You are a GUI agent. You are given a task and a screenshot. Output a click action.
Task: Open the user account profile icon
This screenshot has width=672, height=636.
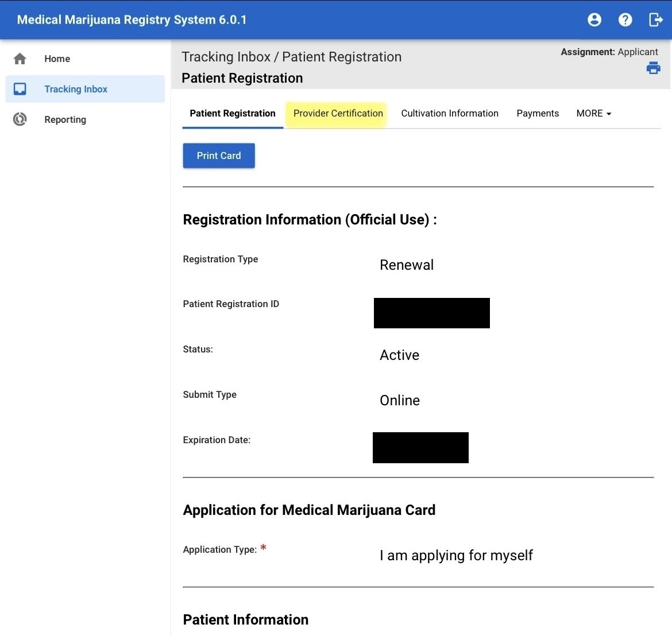click(x=594, y=20)
